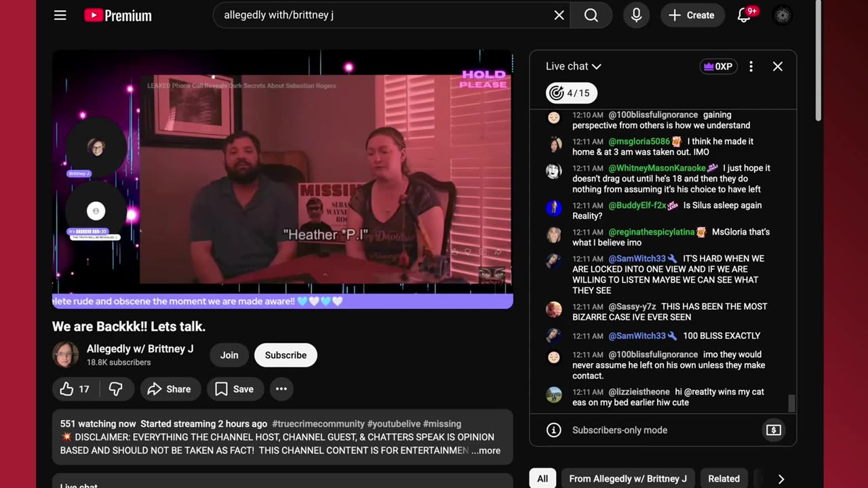Start voice search with microphone
The height and width of the screenshot is (488, 868).
coord(636,15)
